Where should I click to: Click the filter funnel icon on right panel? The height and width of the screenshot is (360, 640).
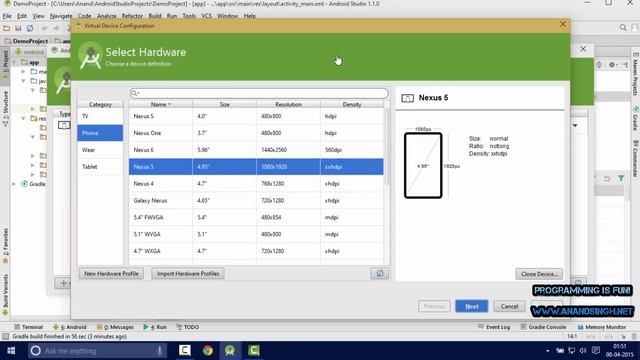(621, 179)
